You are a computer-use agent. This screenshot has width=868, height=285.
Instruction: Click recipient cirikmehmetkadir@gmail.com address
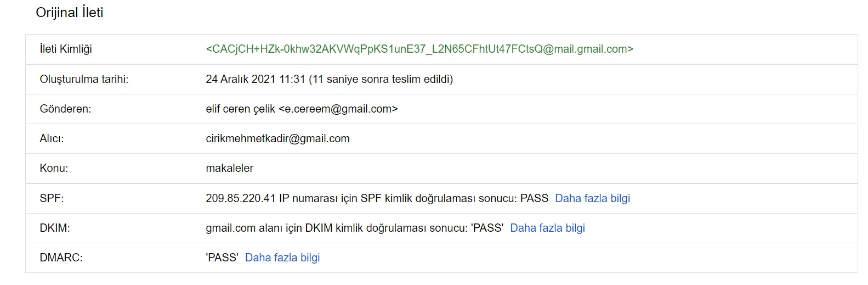pos(277,138)
